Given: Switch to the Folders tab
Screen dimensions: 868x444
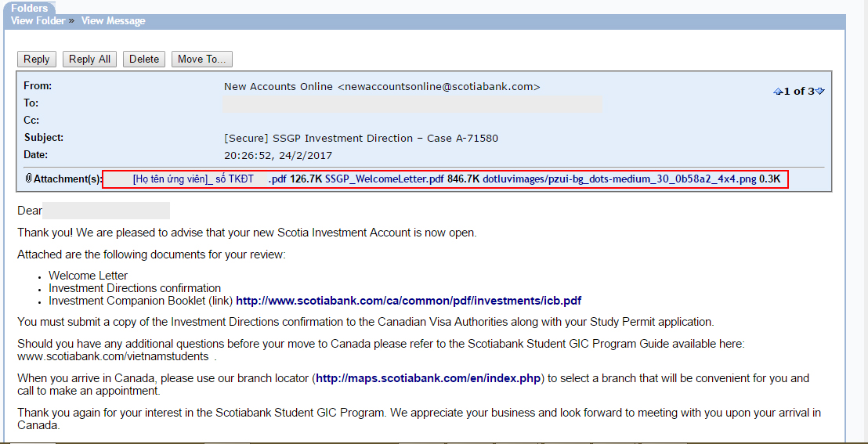Looking at the screenshot, I should 29,8.
